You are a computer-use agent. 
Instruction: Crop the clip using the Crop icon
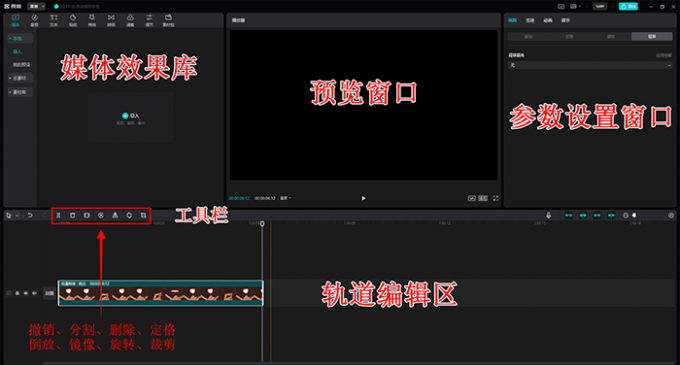tap(143, 215)
